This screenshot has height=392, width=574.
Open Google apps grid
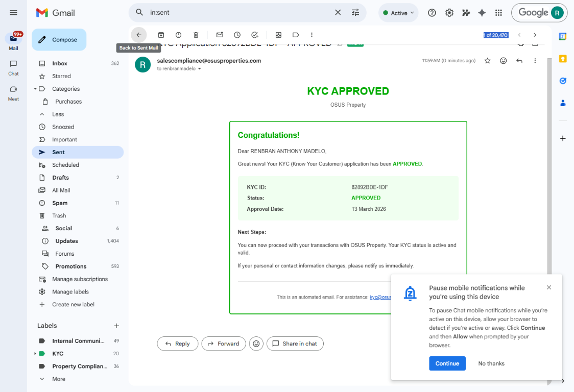coord(498,13)
